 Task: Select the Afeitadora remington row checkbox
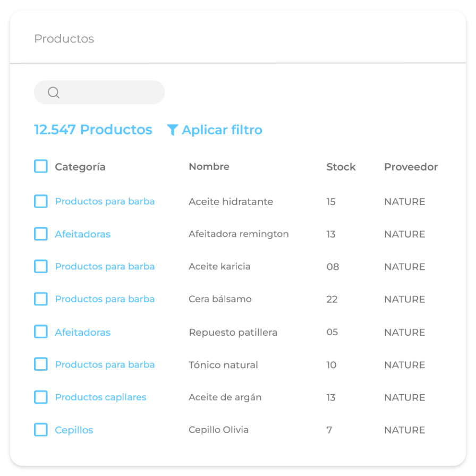(x=41, y=234)
